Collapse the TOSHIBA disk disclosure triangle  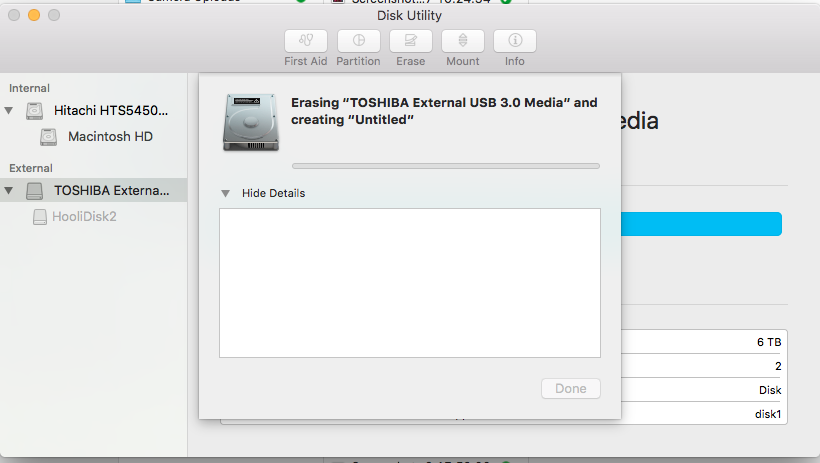click(x=9, y=190)
